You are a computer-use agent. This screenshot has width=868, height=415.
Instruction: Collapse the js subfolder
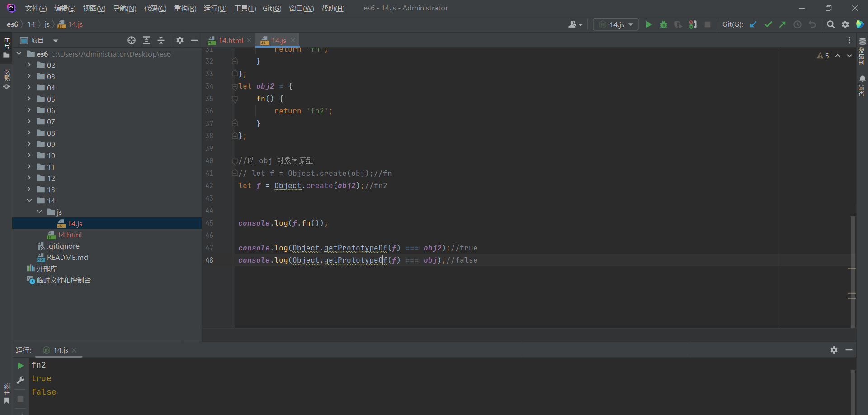pos(39,212)
